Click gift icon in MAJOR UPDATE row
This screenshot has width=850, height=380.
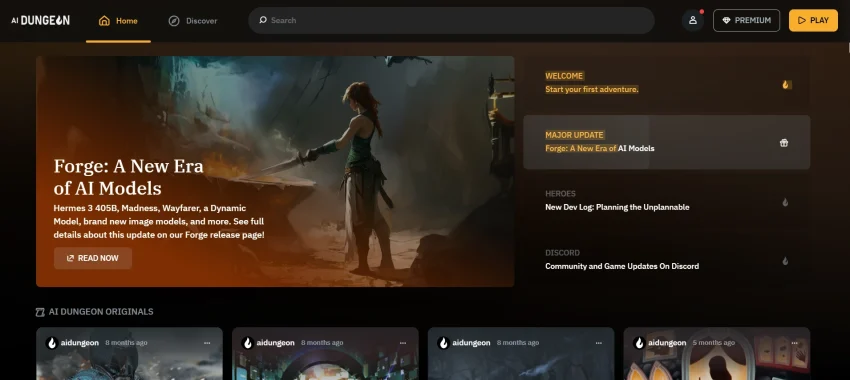tap(784, 143)
